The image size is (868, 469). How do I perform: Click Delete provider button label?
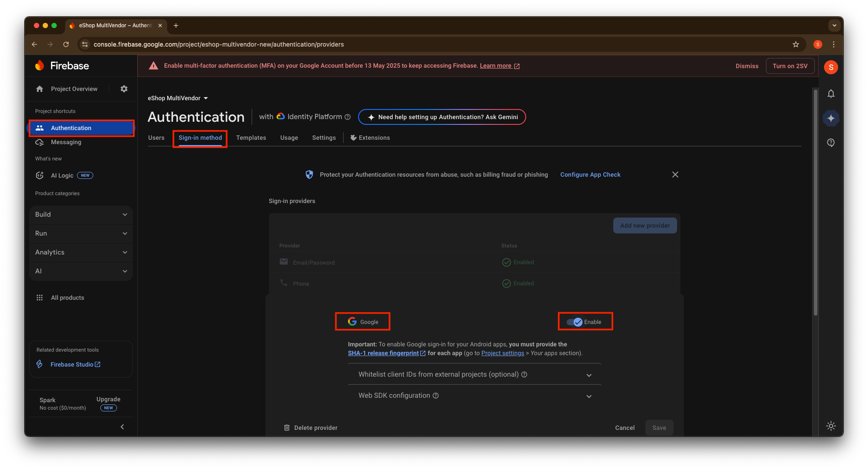click(315, 428)
